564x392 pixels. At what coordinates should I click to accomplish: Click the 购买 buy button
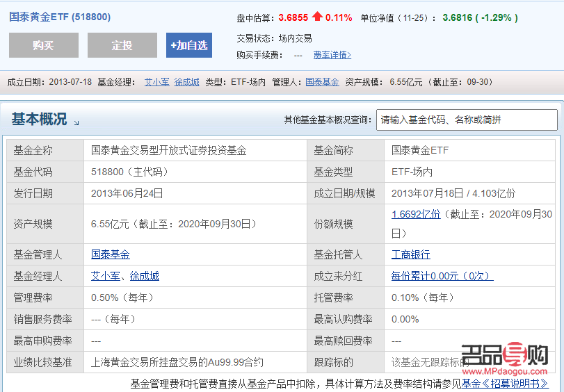44,45
